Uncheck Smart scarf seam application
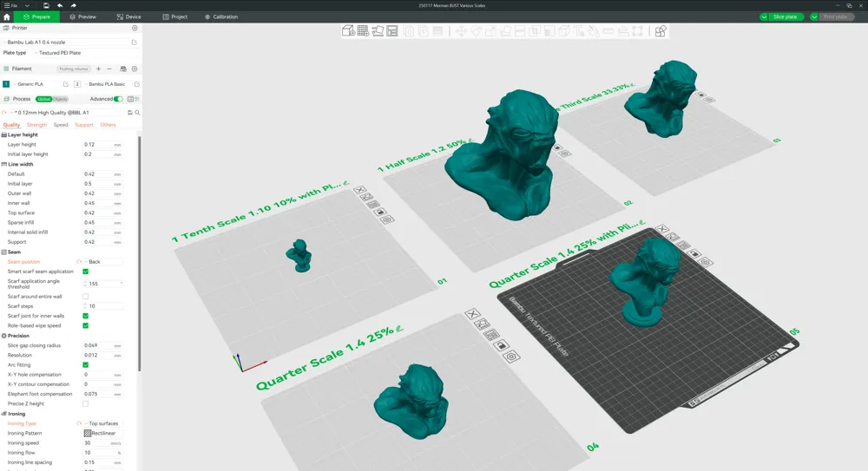 (x=85, y=271)
